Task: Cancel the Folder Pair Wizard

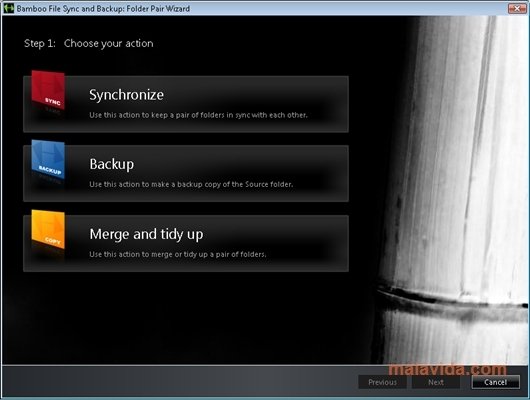Action: (496, 382)
